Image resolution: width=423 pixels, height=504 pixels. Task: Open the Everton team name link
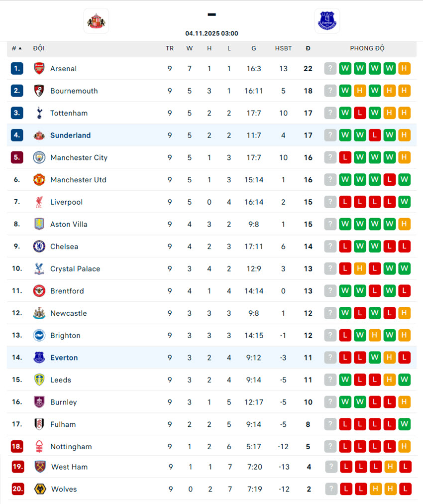(64, 358)
